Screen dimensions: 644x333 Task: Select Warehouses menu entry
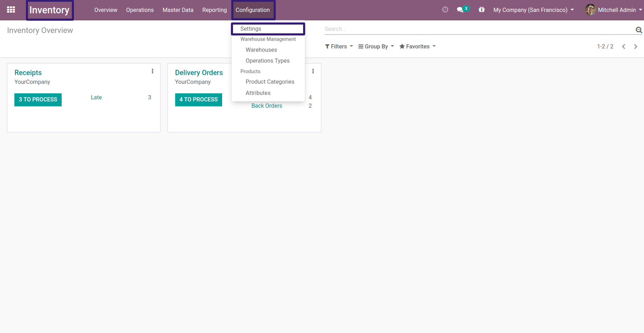pyautogui.click(x=261, y=50)
